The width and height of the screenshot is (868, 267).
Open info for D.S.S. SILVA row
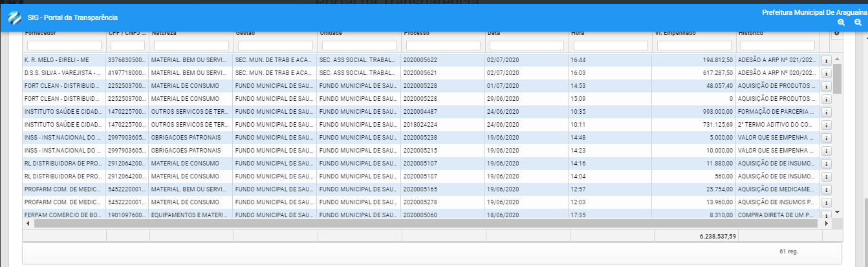pos(826,73)
